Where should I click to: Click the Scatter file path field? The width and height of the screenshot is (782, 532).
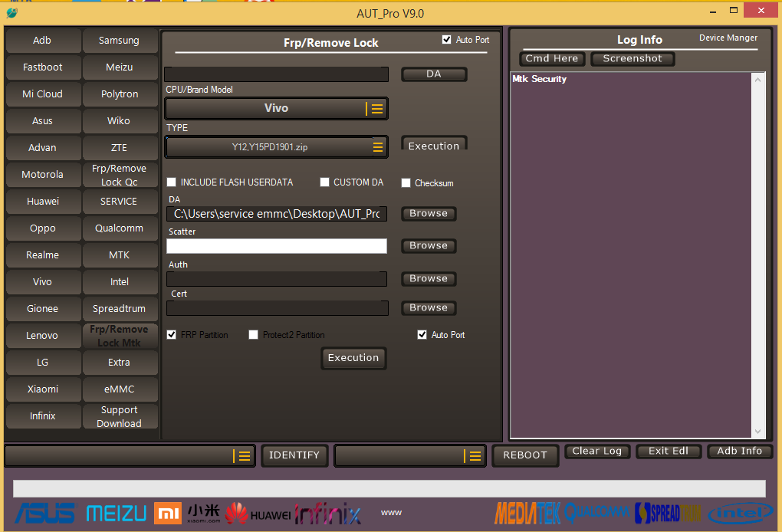coord(277,246)
